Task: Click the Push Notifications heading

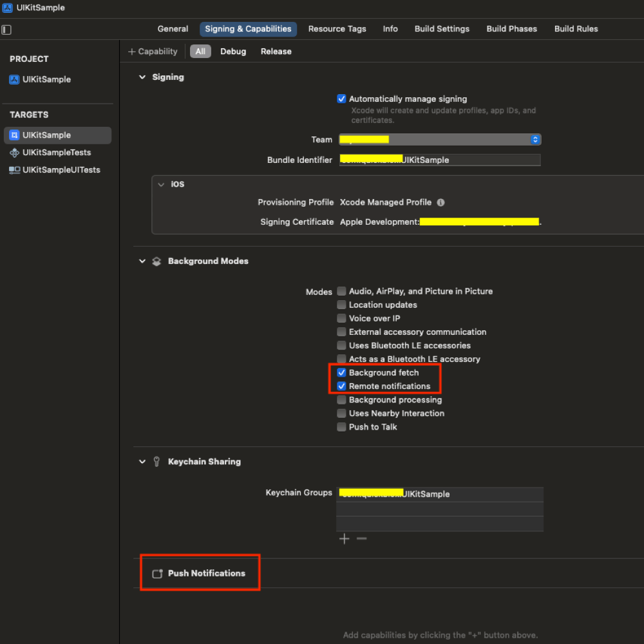Action: tap(207, 573)
